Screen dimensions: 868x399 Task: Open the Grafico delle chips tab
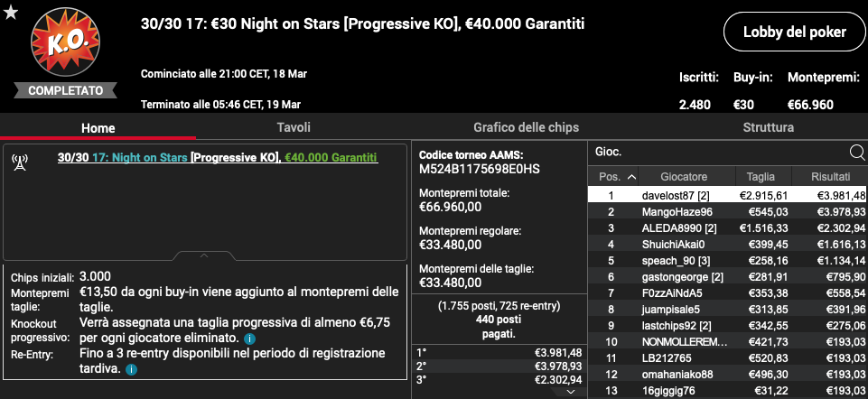point(526,127)
